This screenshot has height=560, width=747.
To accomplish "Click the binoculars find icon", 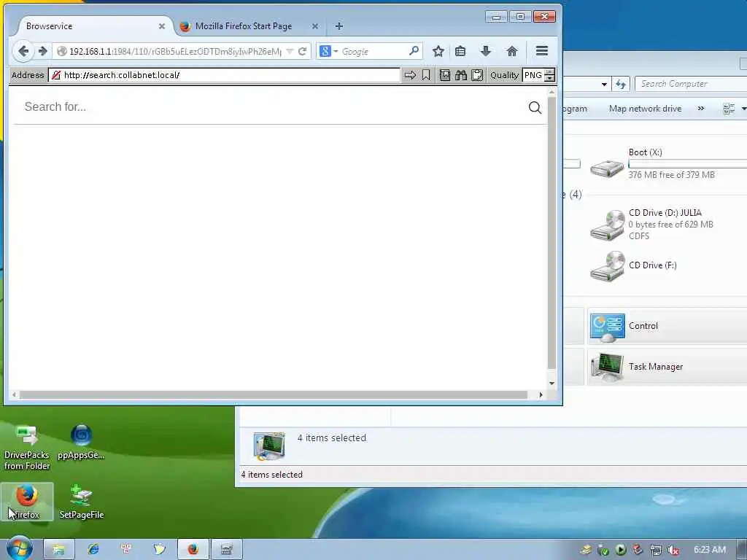I will tap(461, 75).
